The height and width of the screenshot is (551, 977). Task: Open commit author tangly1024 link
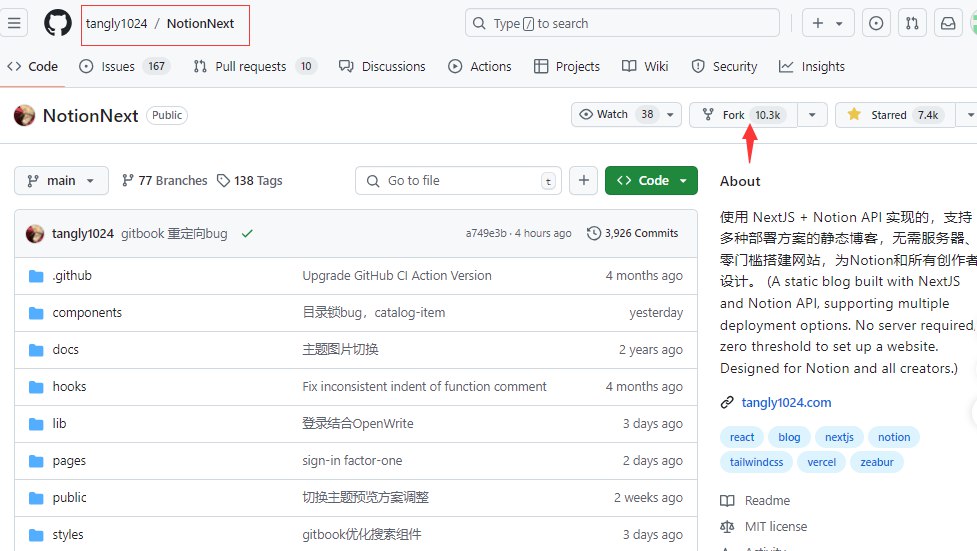[82, 234]
